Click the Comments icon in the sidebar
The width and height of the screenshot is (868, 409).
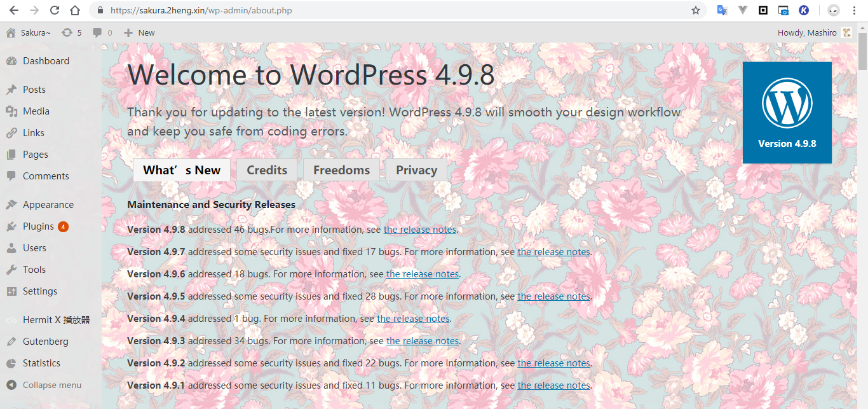[x=11, y=176]
